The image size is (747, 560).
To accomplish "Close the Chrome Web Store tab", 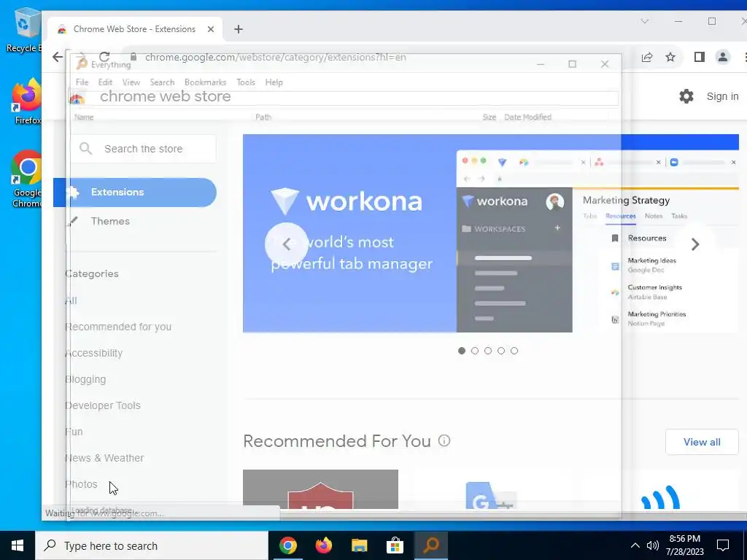I will [x=211, y=29].
